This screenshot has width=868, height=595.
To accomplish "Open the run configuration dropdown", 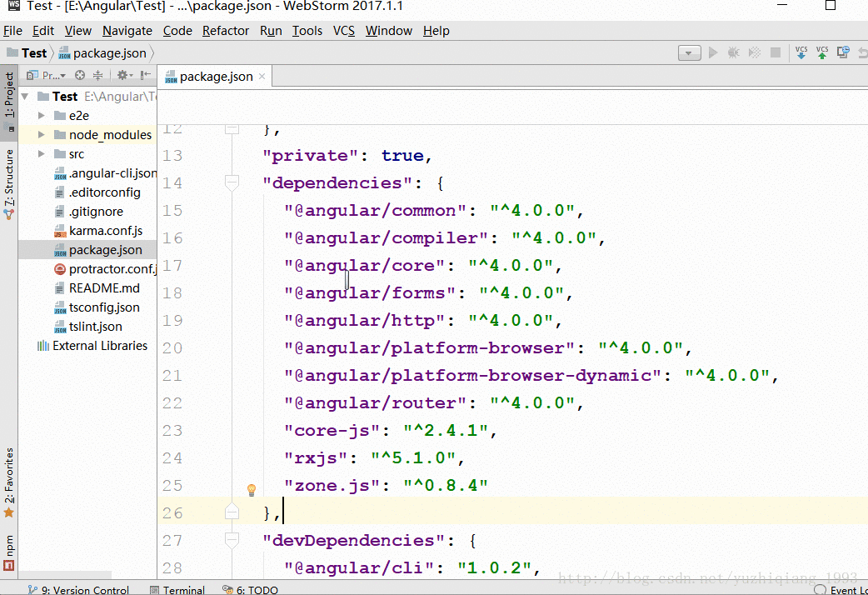I will (689, 52).
